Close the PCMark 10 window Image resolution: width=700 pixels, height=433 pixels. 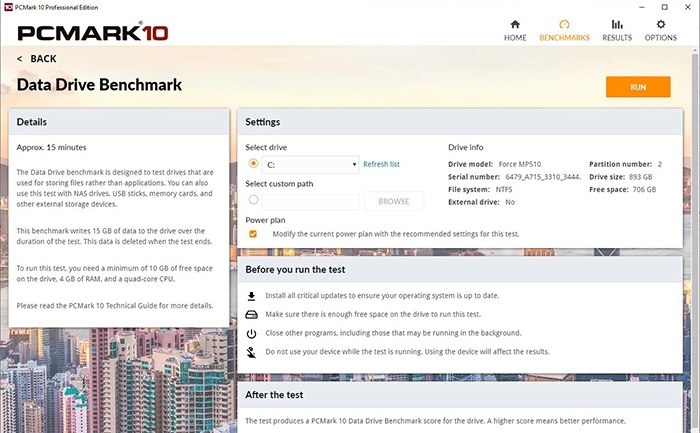pos(688,7)
